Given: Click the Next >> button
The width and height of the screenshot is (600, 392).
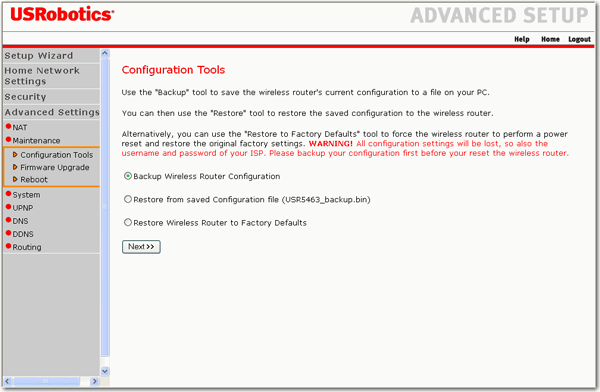Looking at the screenshot, I should (x=141, y=247).
